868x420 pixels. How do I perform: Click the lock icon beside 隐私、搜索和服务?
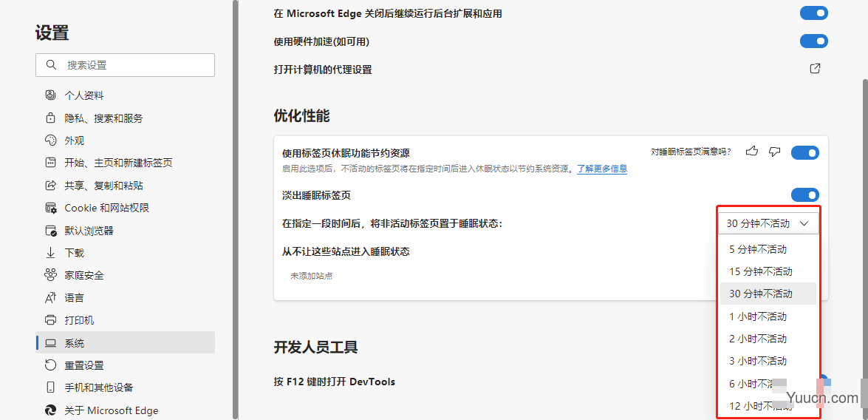point(50,118)
